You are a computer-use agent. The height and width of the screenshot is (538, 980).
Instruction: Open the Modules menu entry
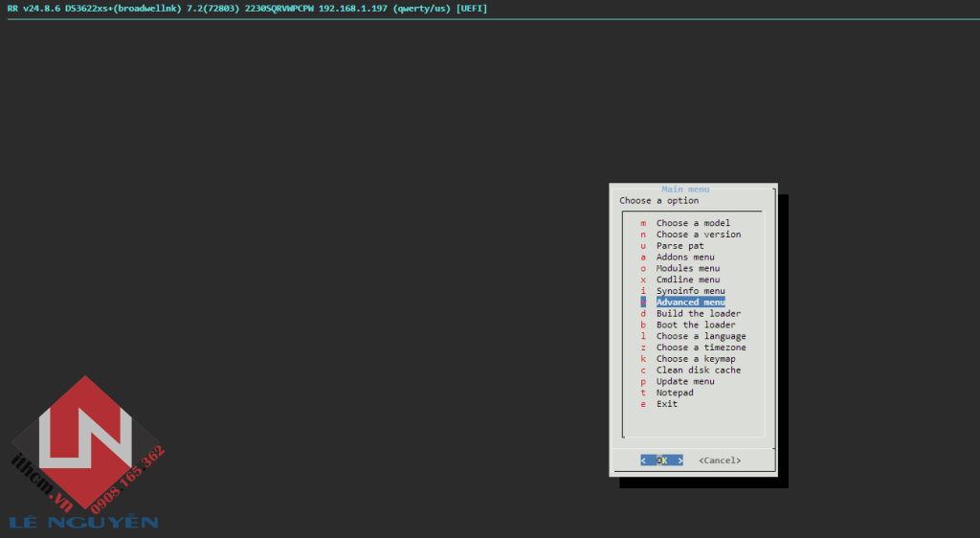pos(687,269)
